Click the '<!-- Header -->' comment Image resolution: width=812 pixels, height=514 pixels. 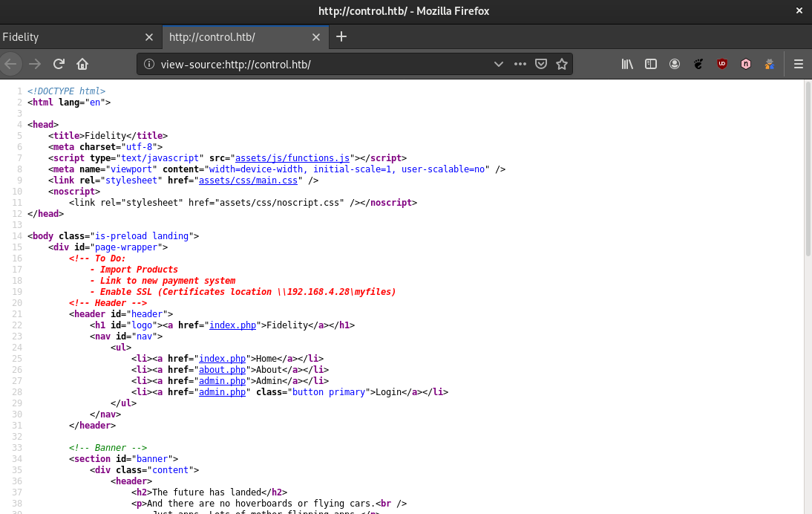pyautogui.click(x=108, y=303)
